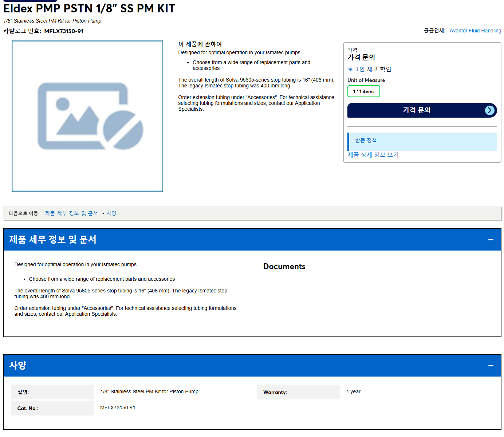Jump to 제품 세부 정보 및 문서 section

pos(71,213)
